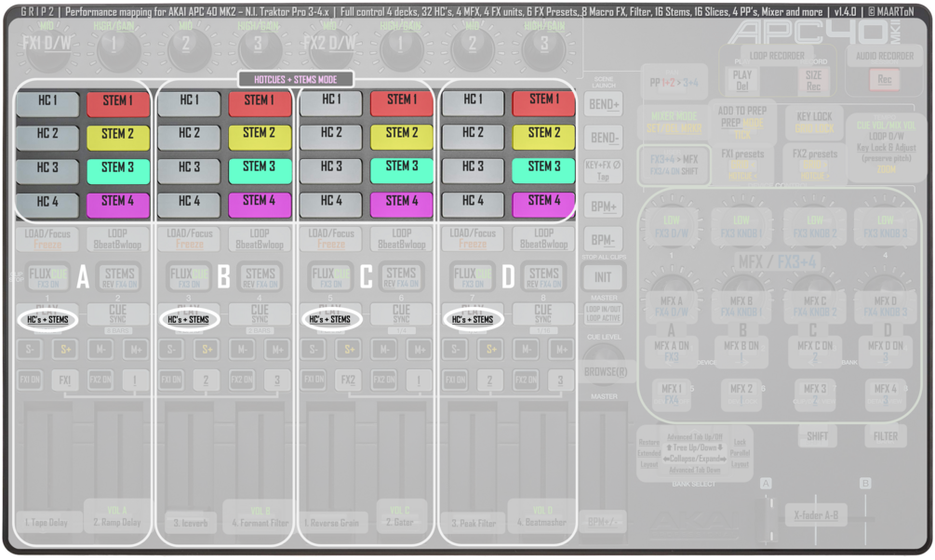Select HC's + STEMS mode on deck C
This screenshot has width=935, height=560.
[x=330, y=320]
